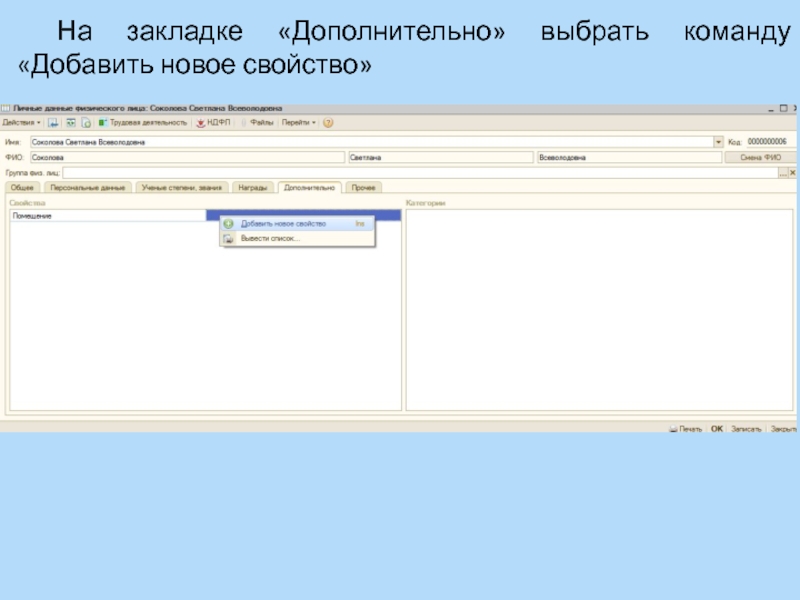Image resolution: width=800 pixels, height=600 pixels.
Task: Click the НДФП toolbar button
Action: coord(212,122)
